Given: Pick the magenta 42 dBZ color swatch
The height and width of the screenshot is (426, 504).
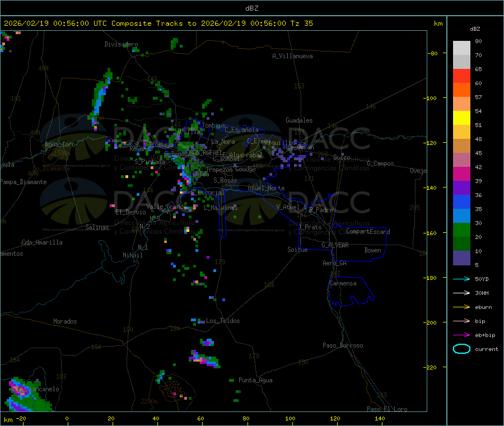Looking at the screenshot, I should (461, 174).
